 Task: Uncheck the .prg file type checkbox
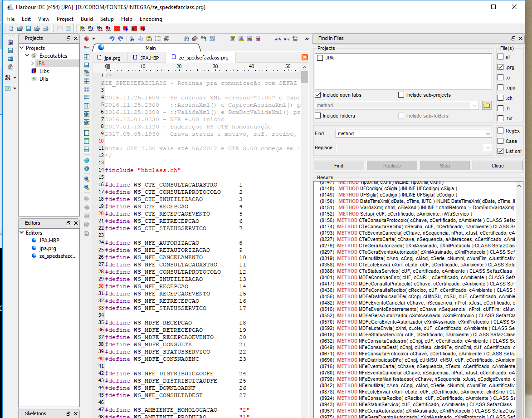tap(501, 67)
